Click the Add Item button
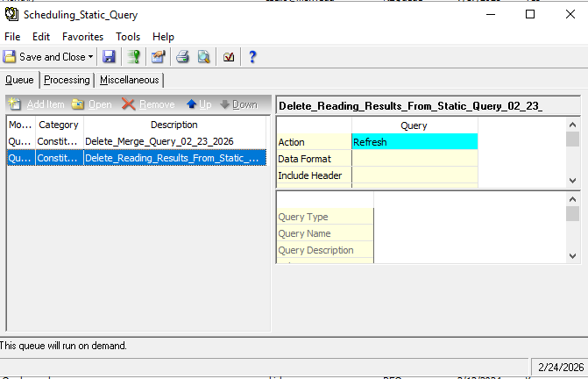 coord(37,104)
